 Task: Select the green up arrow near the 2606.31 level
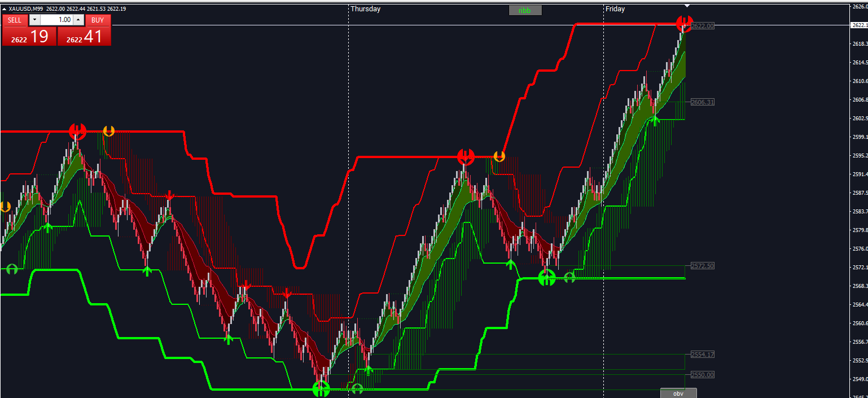(655, 120)
